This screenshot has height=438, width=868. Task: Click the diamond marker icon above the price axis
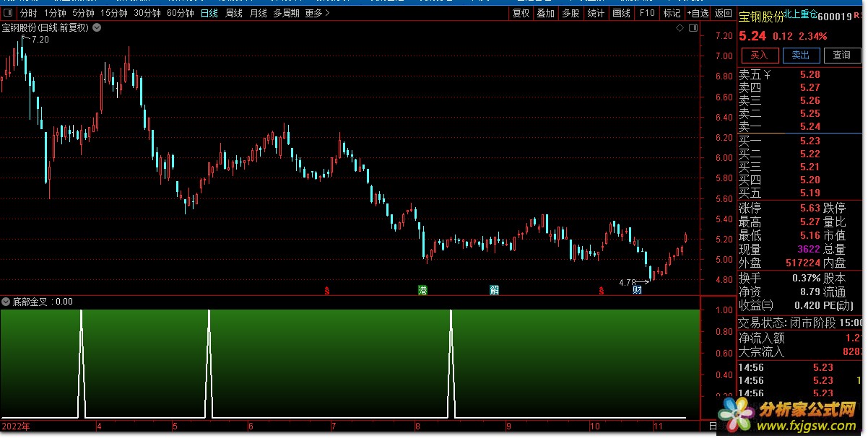680,28
